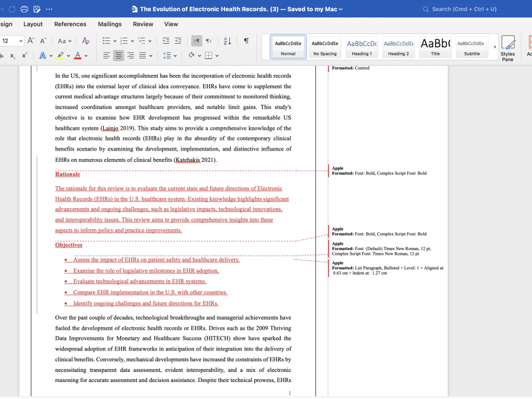Toggle Left-to-Right text direction
532x399 pixels.
(196, 41)
